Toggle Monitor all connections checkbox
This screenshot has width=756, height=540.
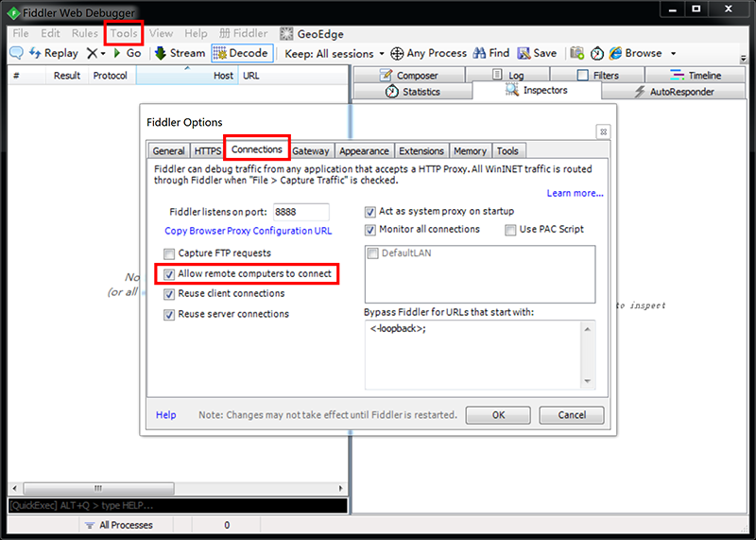click(x=369, y=230)
